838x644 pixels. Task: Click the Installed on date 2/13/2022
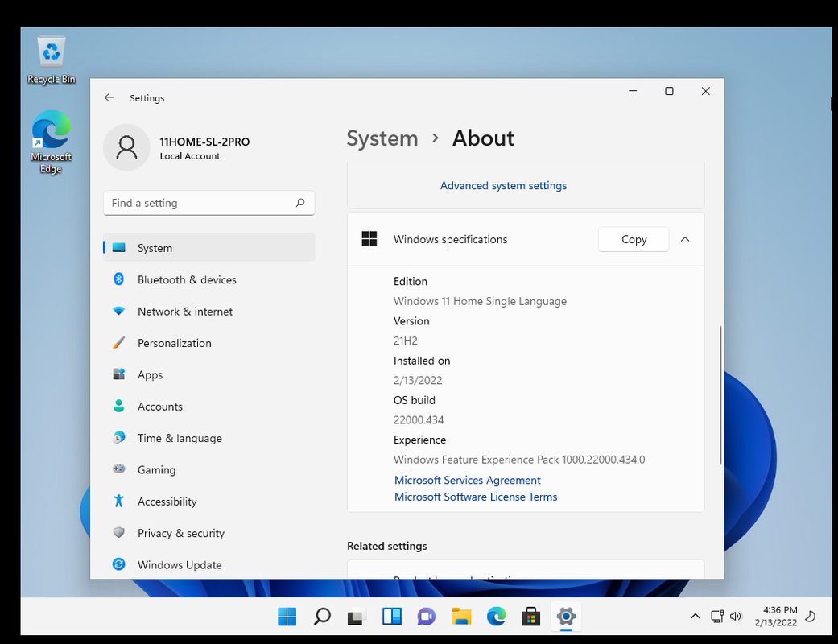tap(418, 380)
